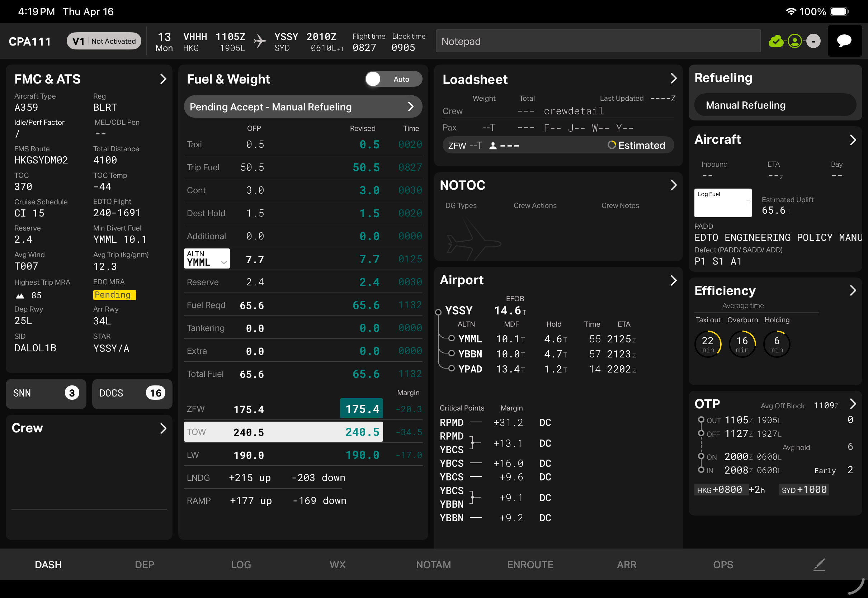Tap the airplane icon between VHHH and YSSY

click(260, 41)
